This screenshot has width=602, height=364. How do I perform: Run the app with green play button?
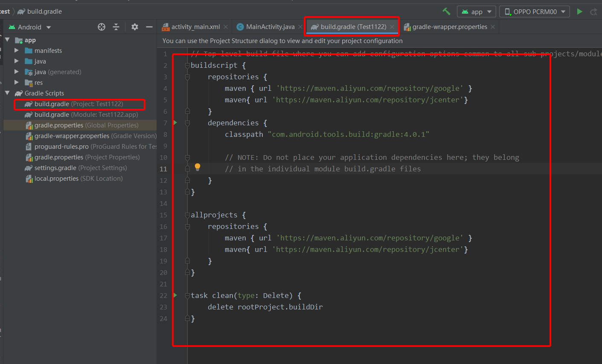579,12
